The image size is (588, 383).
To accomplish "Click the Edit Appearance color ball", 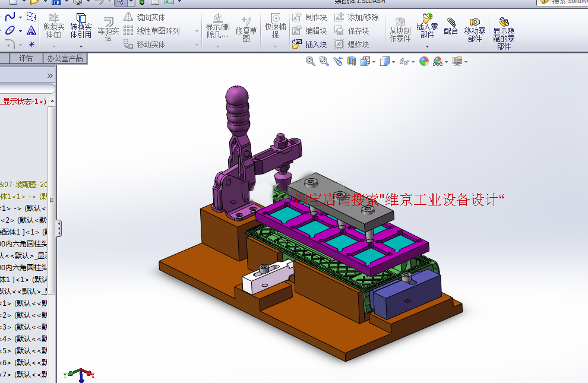I will [424, 61].
